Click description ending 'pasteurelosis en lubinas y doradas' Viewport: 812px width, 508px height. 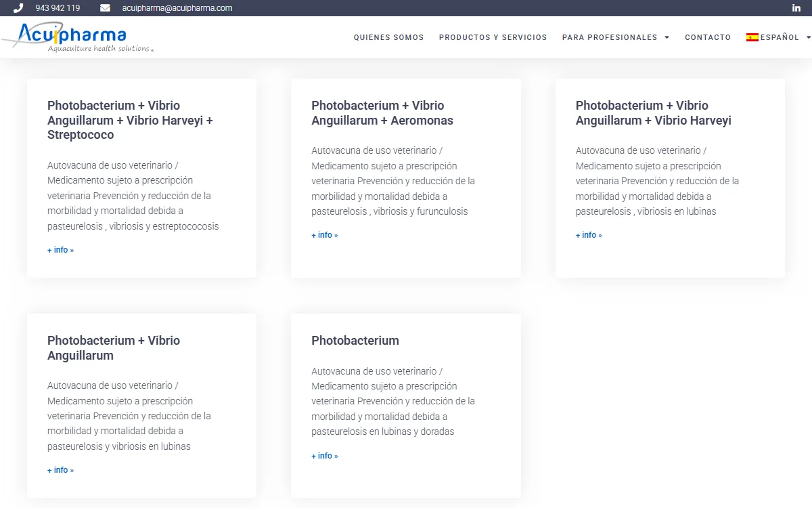tap(393, 402)
